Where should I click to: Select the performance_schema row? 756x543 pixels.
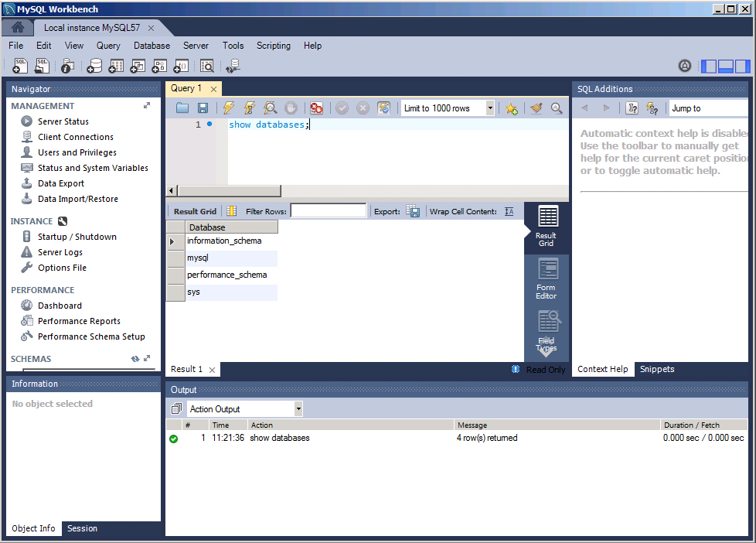coord(226,275)
